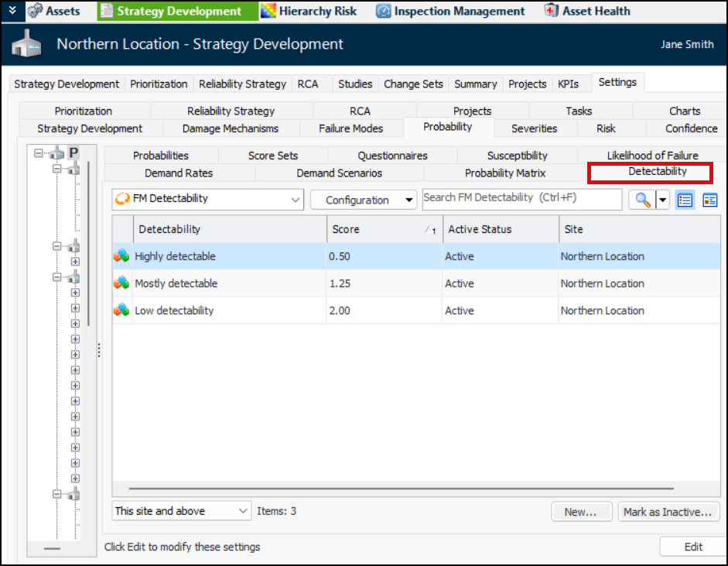Image resolution: width=728 pixels, height=566 pixels.
Task: Open the Failure Modes settings tab
Action: pyautogui.click(x=350, y=129)
